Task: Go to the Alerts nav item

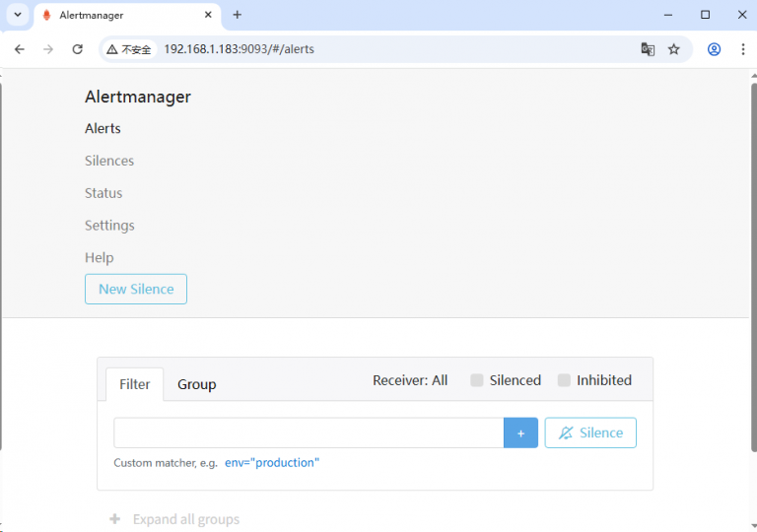Action: coord(103,128)
